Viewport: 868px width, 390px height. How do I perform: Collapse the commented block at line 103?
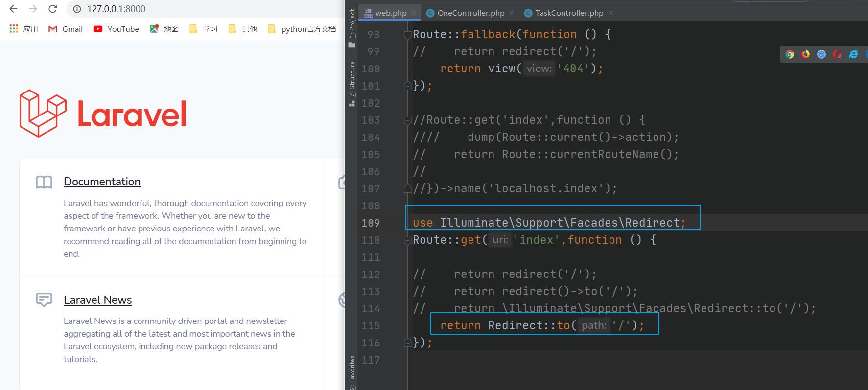407,120
